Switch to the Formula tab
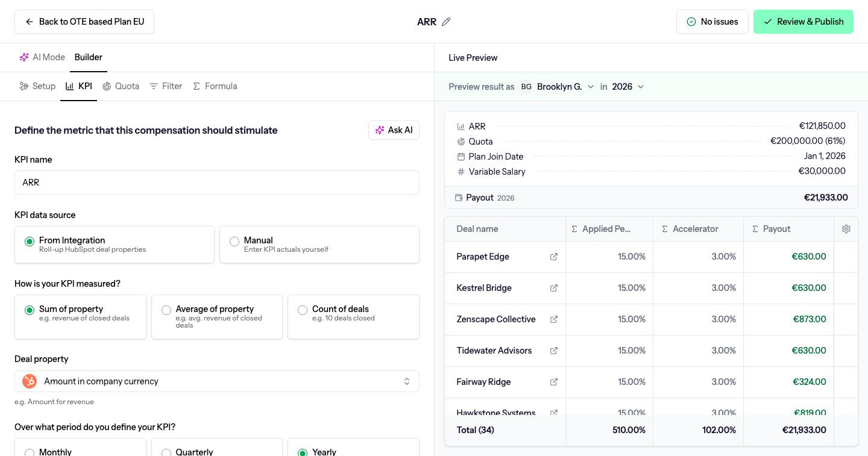This screenshot has height=456, width=868. pos(215,86)
